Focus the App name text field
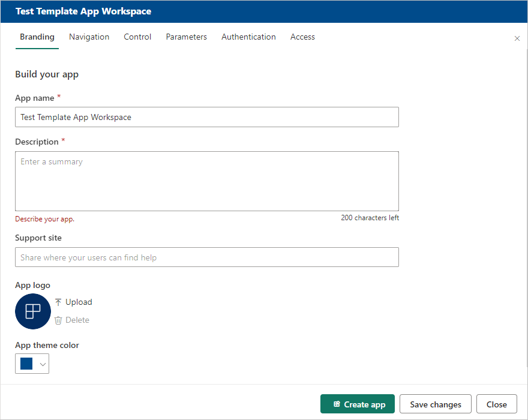The height and width of the screenshot is (420, 528). [206, 118]
